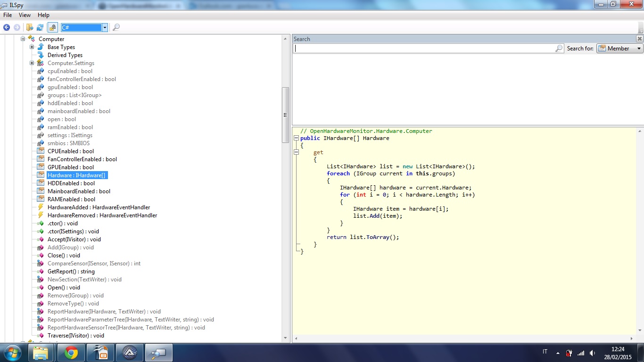The height and width of the screenshot is (362, 644).
Task: Click IHardware type link in property declaration
Action: coord(338,138)
